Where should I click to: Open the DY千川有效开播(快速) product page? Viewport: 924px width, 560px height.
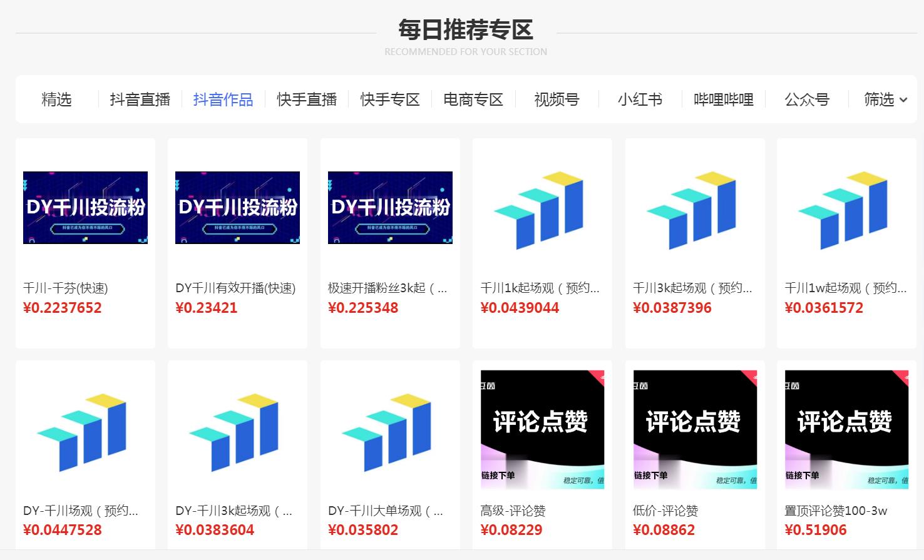[234, 288]
